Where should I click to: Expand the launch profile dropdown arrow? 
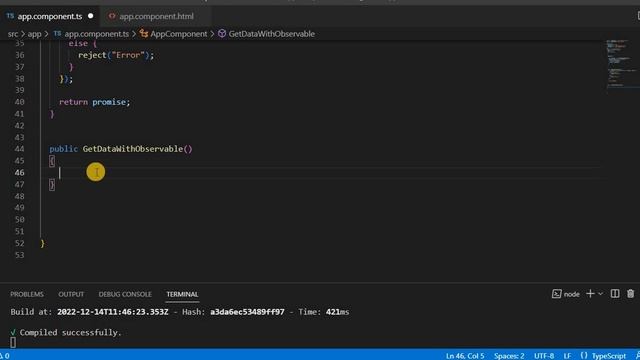pos(600,294)
